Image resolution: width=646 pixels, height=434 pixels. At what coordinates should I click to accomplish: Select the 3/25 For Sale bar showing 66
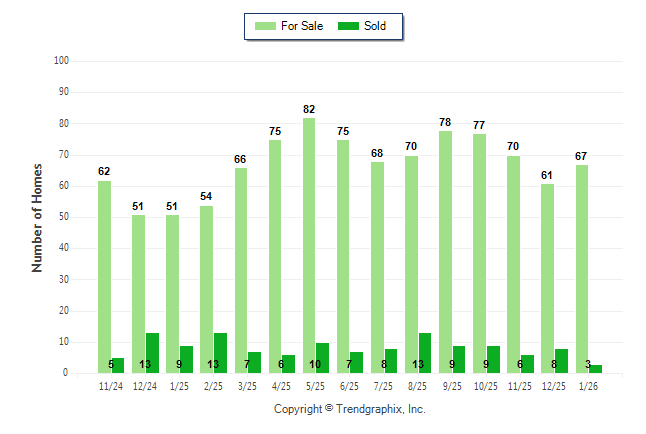pyautogui.click(x=240, y=270)
